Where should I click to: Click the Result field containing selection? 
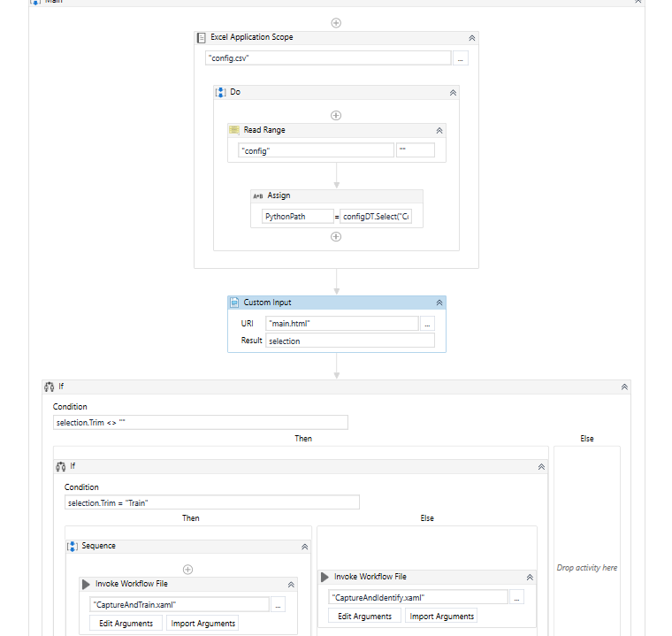tap(349, 341)
